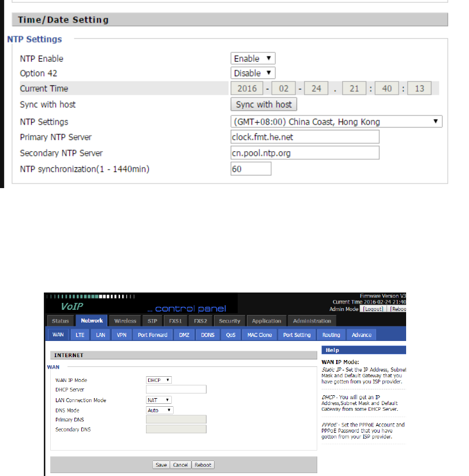Viewport: 469px width, 476px height.
Task: Select the Current Time minute field 40
Action: pyautogui.click(x=387, y=88)
